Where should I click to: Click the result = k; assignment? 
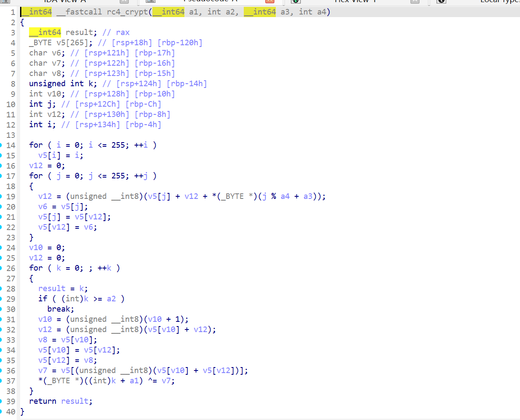[63, 289]
